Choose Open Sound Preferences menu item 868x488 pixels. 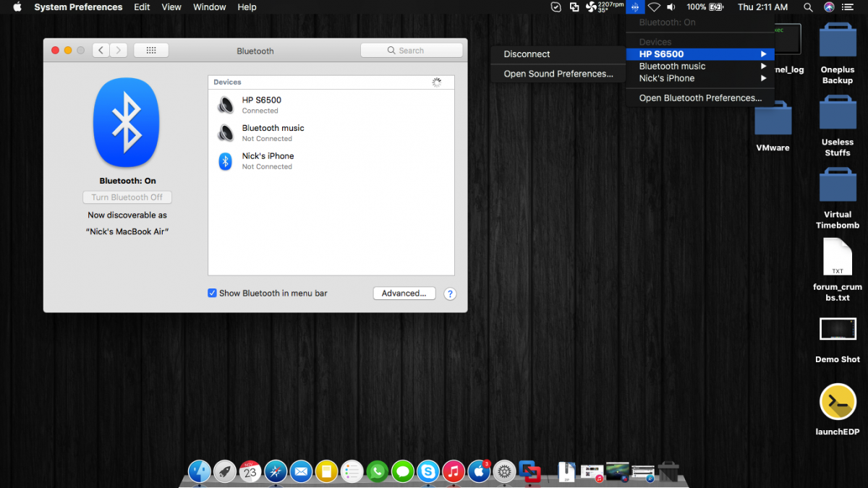[x=558, y=74]
